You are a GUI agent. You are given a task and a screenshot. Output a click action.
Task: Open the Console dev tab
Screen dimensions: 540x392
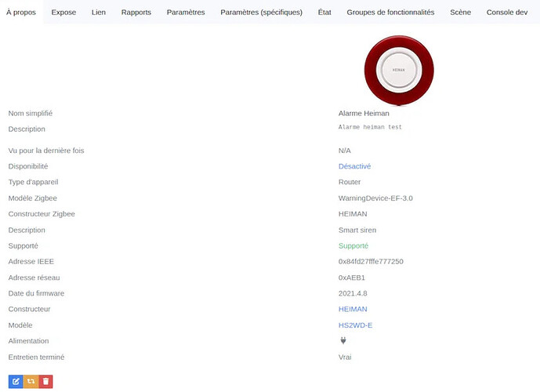[507, 12]
